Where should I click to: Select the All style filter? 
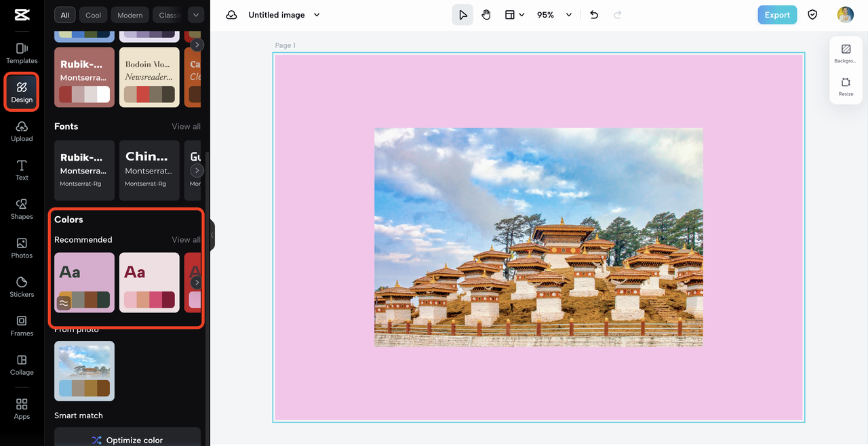pos(65,15)
